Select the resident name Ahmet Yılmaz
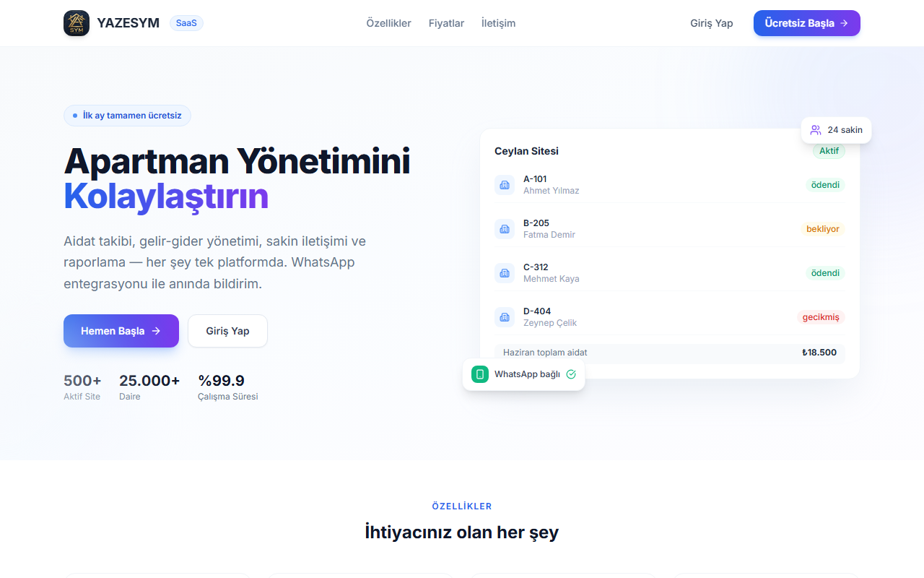The image size is (924, 578). click(x=551, y=191)
